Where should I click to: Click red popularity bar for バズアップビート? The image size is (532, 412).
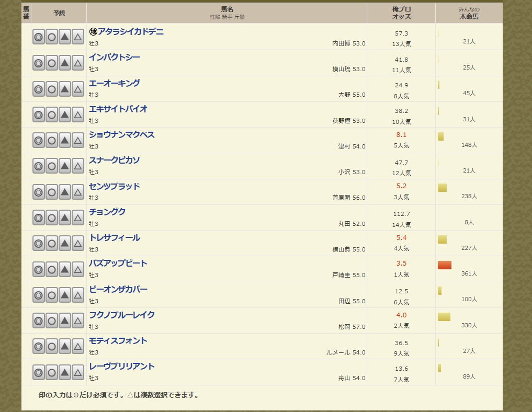445,265
